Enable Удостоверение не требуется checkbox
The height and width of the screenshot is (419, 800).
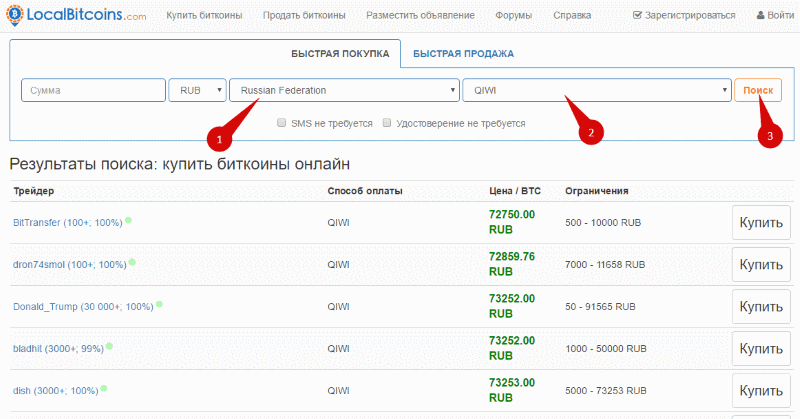387,122
